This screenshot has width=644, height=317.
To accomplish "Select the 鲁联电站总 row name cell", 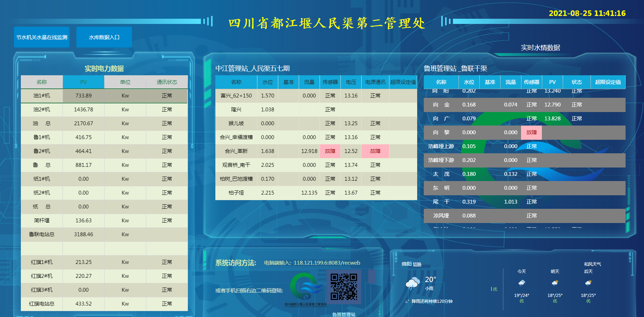I will (42, 234).
